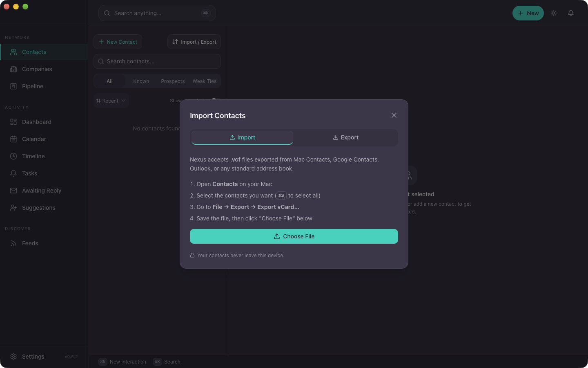Select the Known filter tab
The image size is (588, 368).
141,81
